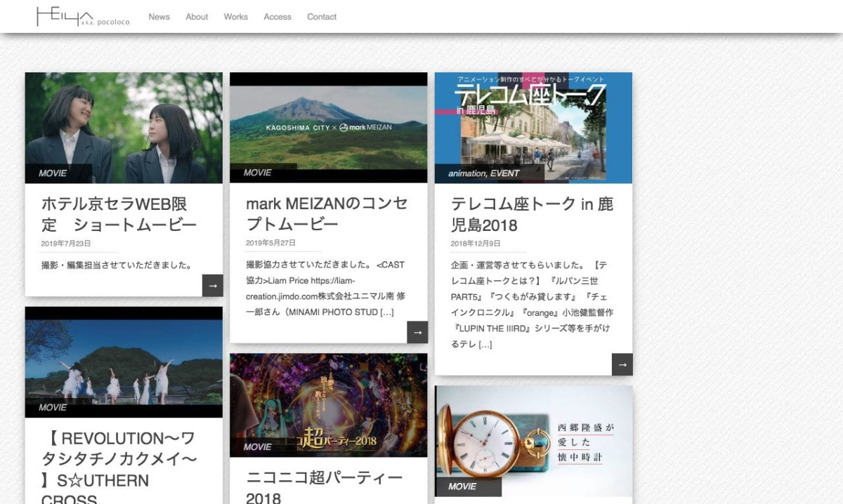Click excerpt starting 企画・運営等させてもらいました
843x504 pixels.
pos(532,305)
